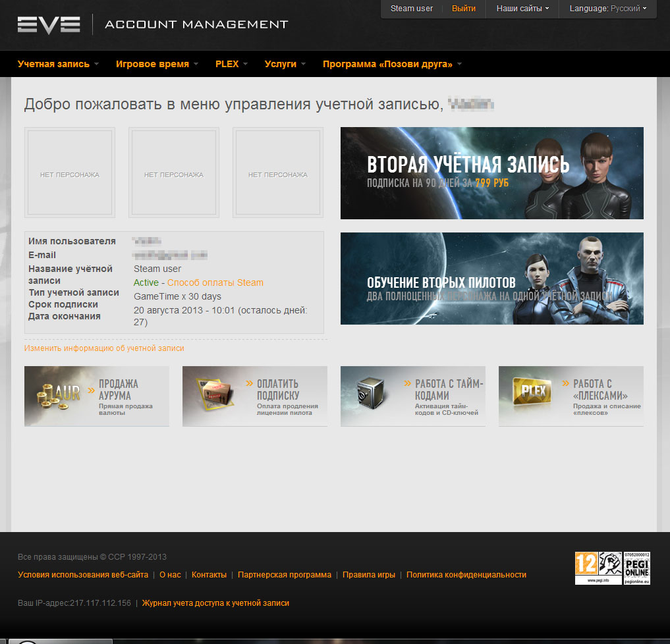The width and height of the screenshot is (670, 644).
Task: Click the subscription payment box icon
Action: point(217,396)
